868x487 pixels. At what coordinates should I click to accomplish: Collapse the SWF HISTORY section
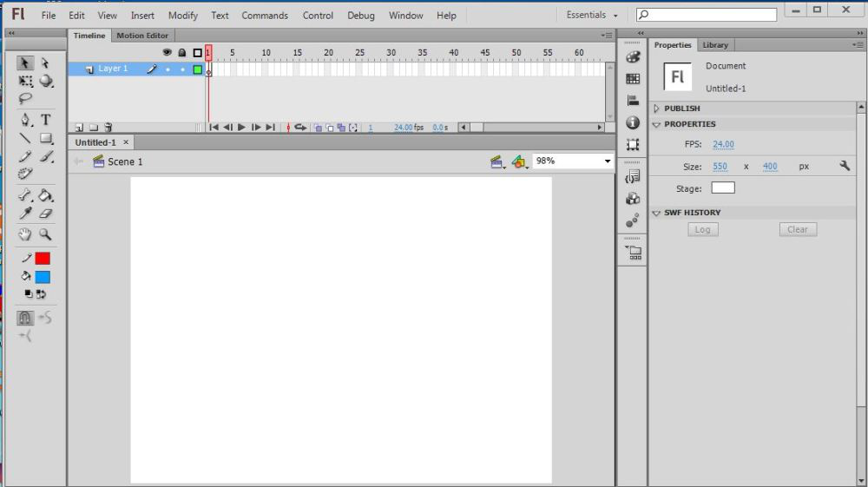656,213
